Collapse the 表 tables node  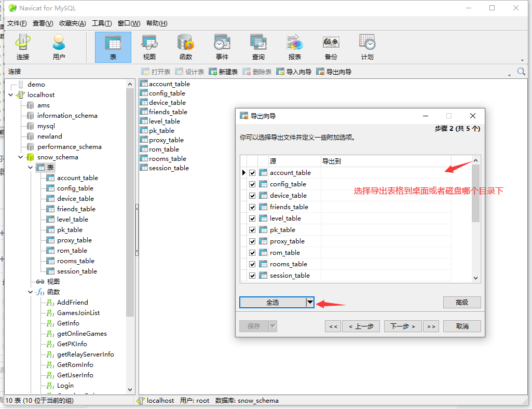[30, 167]
